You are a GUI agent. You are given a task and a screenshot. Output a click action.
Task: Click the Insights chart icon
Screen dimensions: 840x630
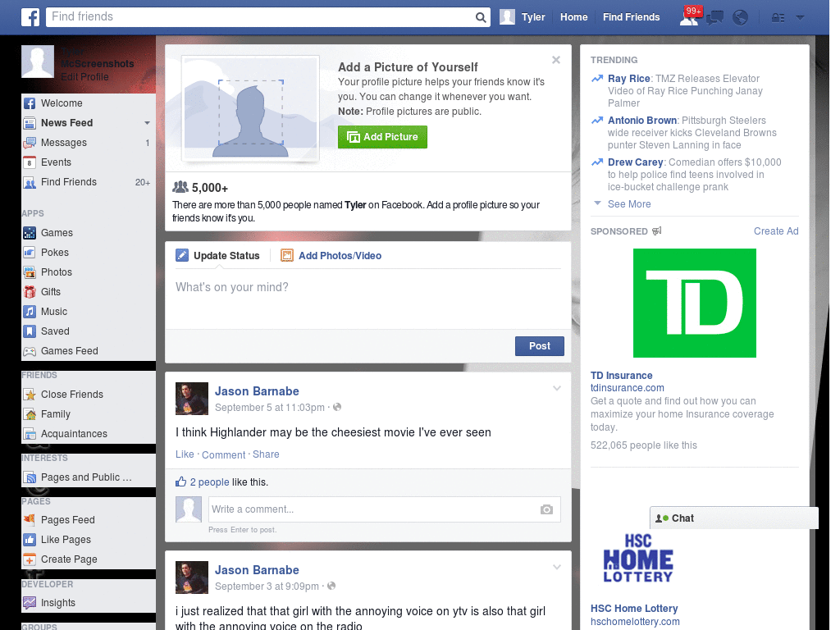click(x=30, y=603)
